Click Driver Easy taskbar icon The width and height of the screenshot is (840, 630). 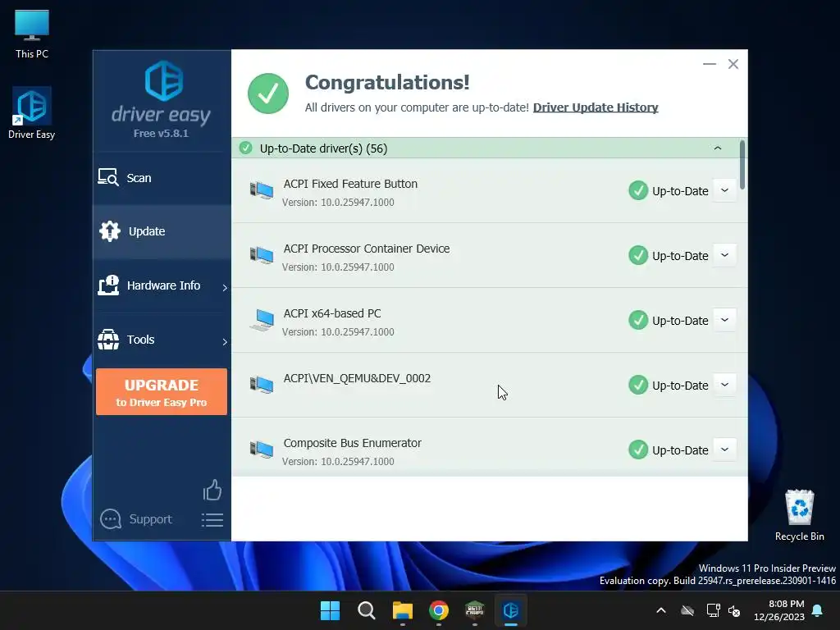coord(511,610)
